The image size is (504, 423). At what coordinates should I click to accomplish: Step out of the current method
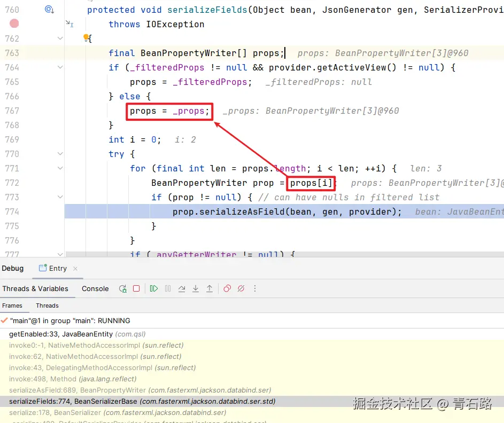210,288
